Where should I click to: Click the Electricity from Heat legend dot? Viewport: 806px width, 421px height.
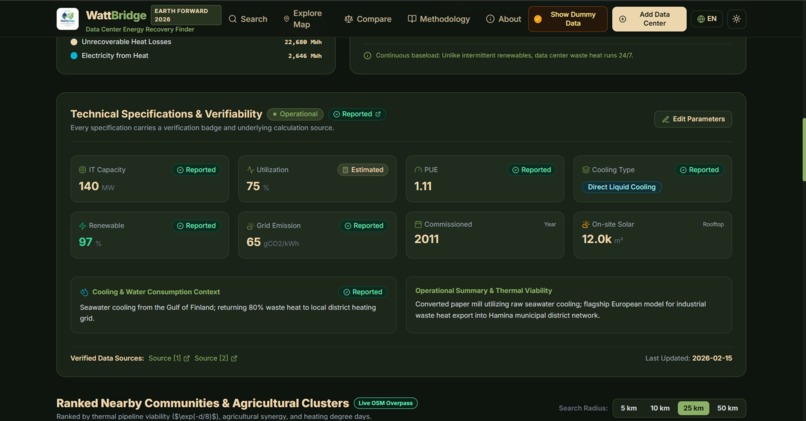click(x=74, y=56)
